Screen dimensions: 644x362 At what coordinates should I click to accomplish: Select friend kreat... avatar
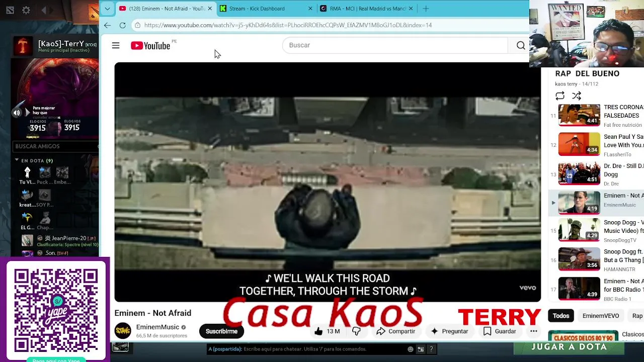[27, 195]
